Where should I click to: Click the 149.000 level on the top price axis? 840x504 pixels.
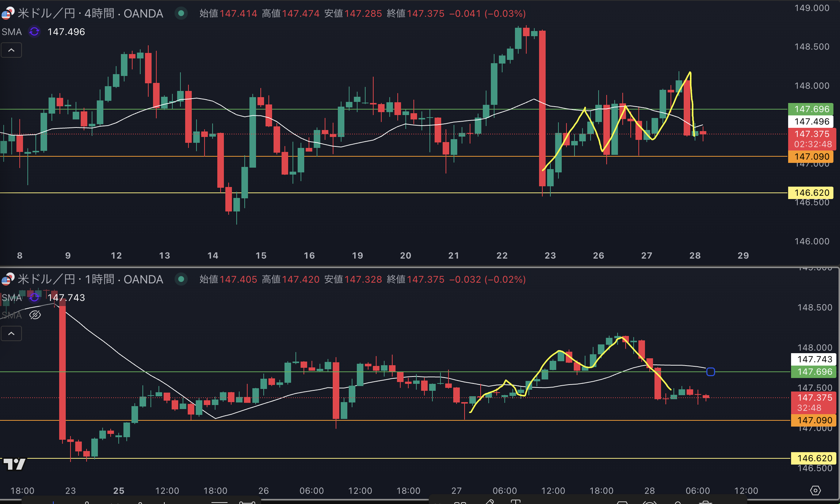[812, 8]
